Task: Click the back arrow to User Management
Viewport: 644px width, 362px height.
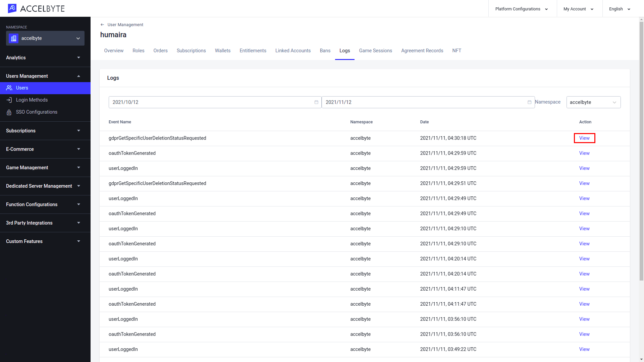Action: point(102,24)
